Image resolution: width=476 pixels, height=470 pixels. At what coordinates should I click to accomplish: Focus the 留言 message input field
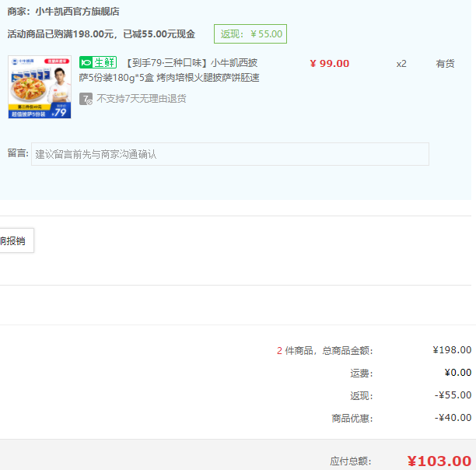(230, 154)
